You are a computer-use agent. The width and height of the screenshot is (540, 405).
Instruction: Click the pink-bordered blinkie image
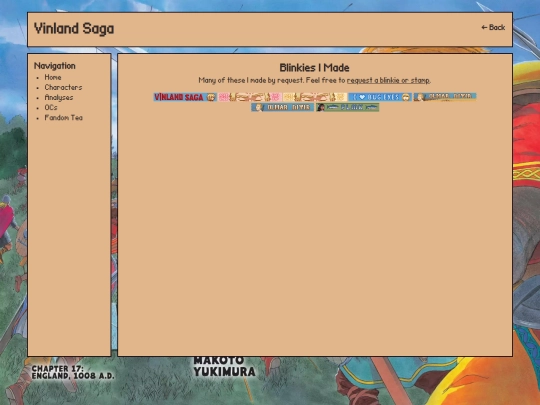(x=250, y=97)
